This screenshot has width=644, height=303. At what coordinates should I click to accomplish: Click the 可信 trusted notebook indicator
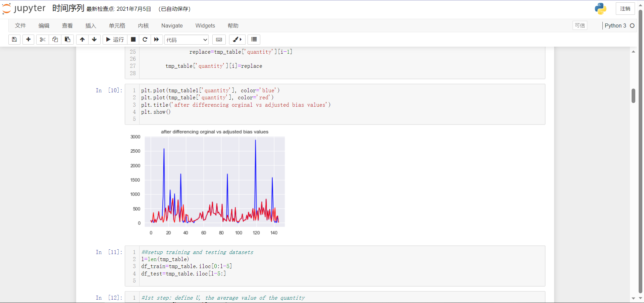pyautogui.click(x=580, y=26)
